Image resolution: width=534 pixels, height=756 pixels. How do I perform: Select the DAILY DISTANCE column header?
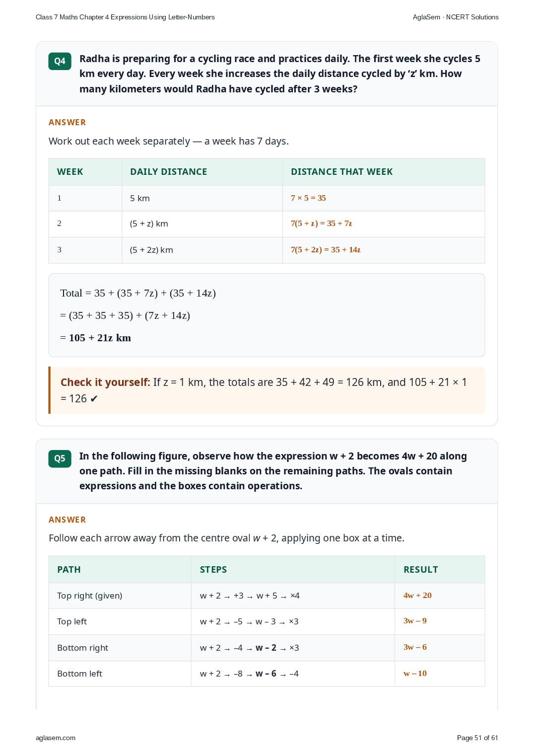(169, 172)
